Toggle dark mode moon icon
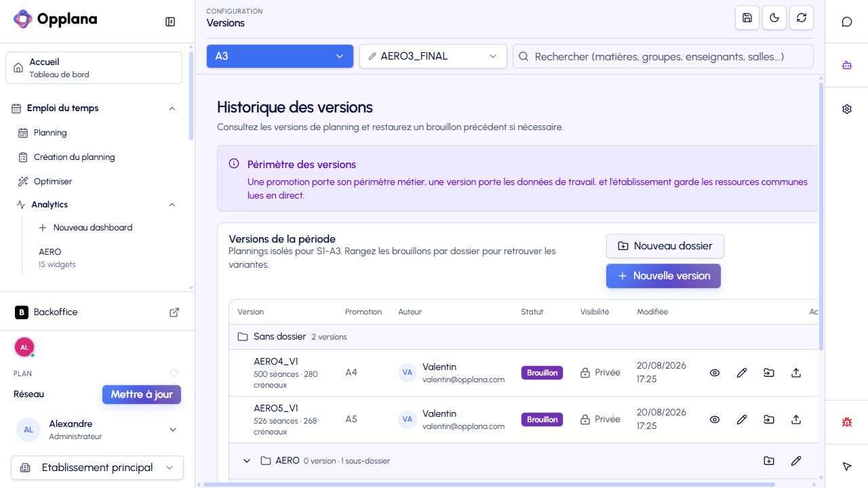Screen dimensions: 868x488 pyautogui.click(x=774, y=18)
